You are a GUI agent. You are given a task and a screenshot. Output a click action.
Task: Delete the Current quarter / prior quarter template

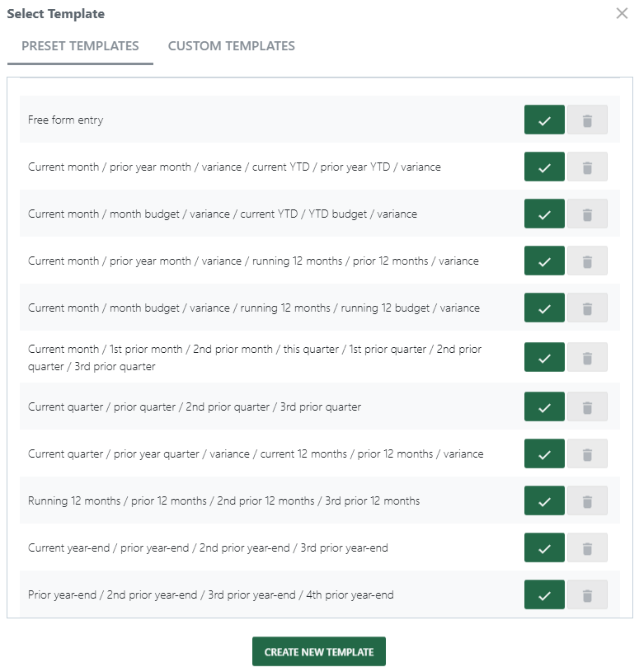pyautogui.click(x=587, y=406)
